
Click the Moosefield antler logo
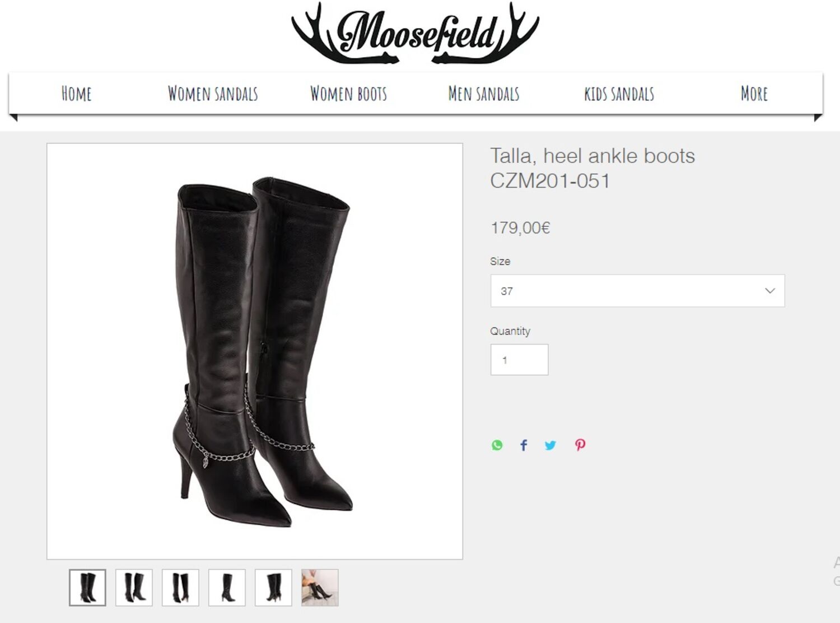point(415,32)
